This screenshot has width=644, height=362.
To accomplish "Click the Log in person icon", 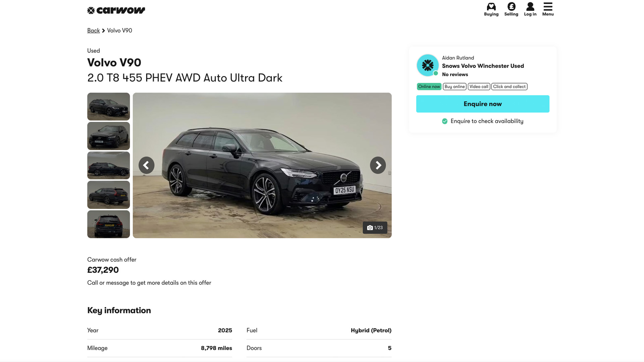I will (530, 9).
